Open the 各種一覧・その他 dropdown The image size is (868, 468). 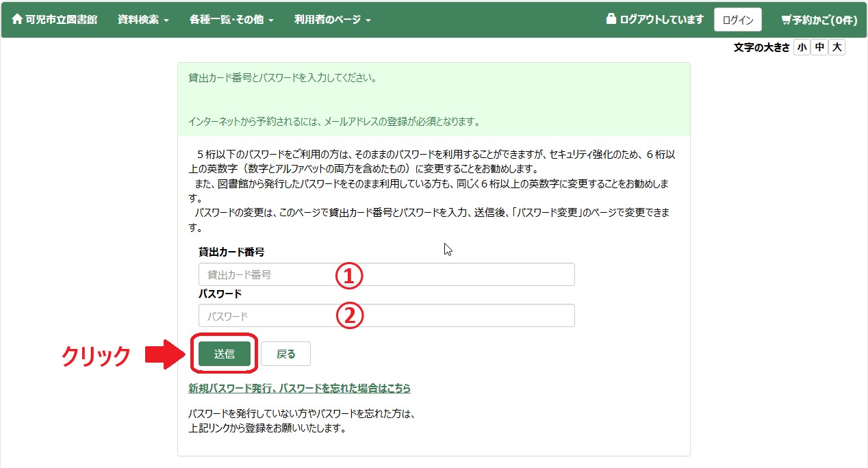pyautogui.click(x=231, y=20)
